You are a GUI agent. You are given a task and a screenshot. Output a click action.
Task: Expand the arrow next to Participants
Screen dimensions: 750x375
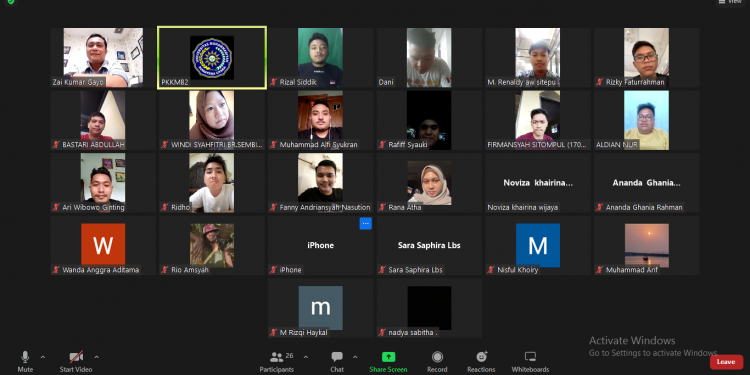tap(306, 357)
